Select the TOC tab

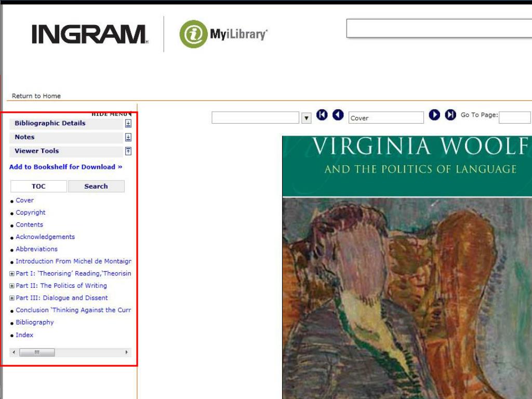pyautogui.click(x=38, y=187)
